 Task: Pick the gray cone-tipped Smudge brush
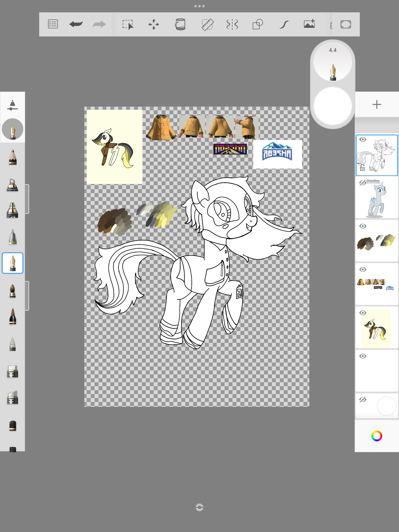(x=13, y=344)
